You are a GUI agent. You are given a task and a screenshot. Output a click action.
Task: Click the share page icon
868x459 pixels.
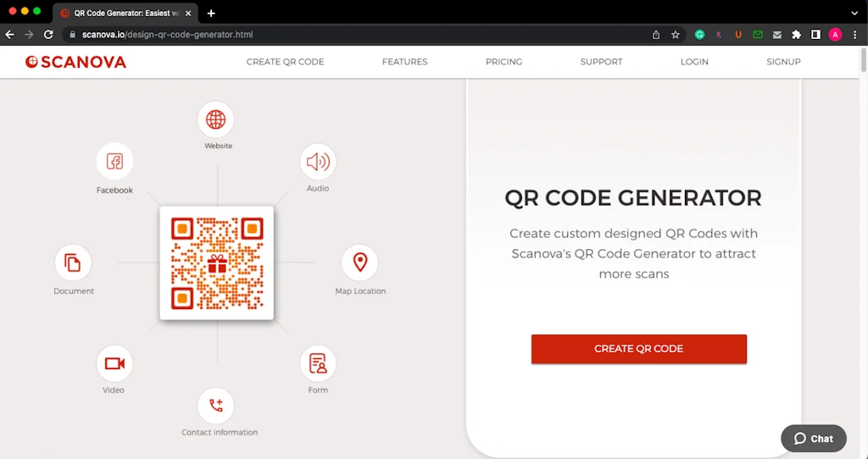coord(656,34)
